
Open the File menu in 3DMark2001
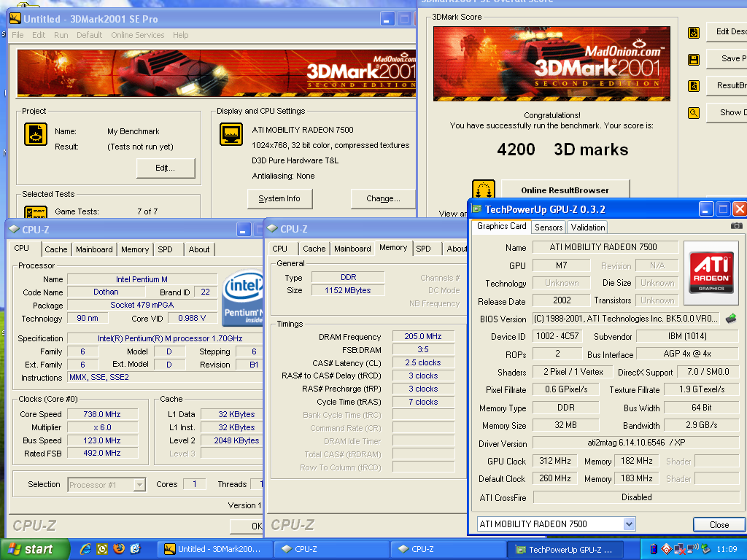18,35
